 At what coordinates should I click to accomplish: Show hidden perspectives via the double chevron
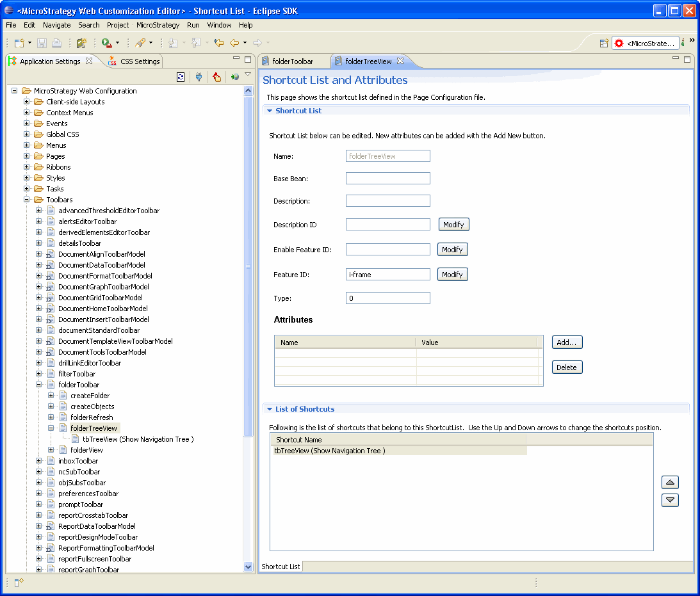point(692,40)
